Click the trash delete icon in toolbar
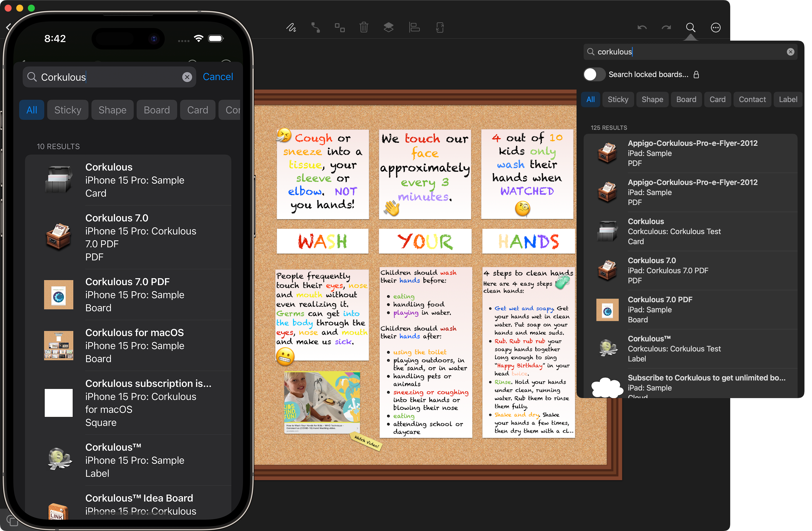The height and width of the screenshot is (531, 812). click(364, 27)
